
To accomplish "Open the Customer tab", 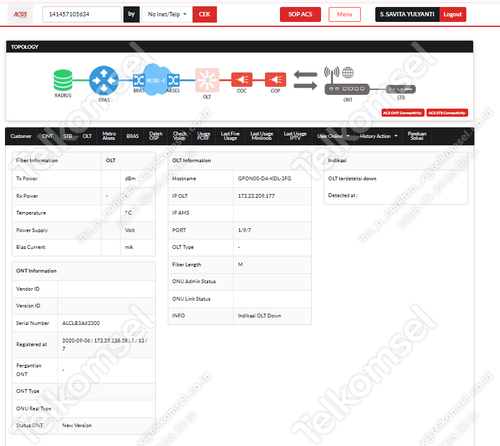I will (x=21, y=136).
